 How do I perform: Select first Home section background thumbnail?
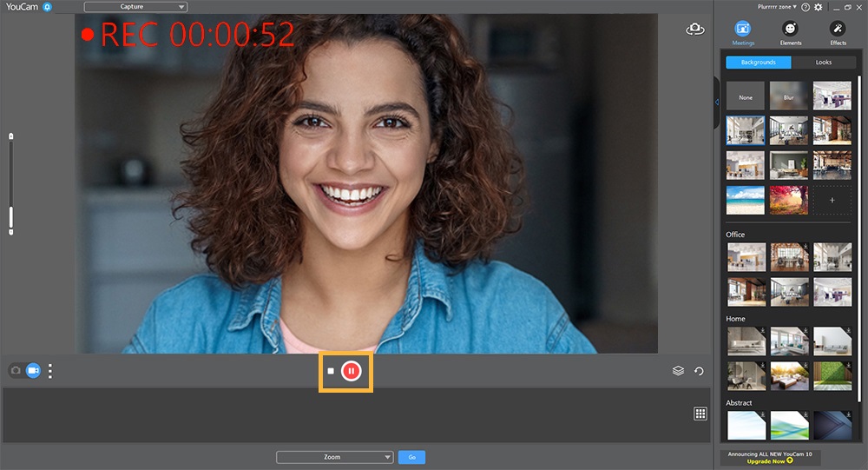pos(746,341)
